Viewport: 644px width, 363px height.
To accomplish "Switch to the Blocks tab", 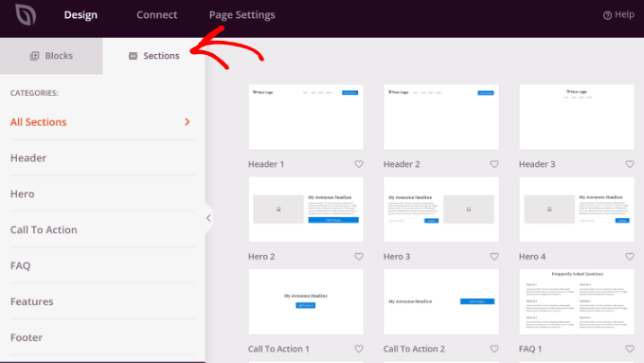I will (51, 56).
